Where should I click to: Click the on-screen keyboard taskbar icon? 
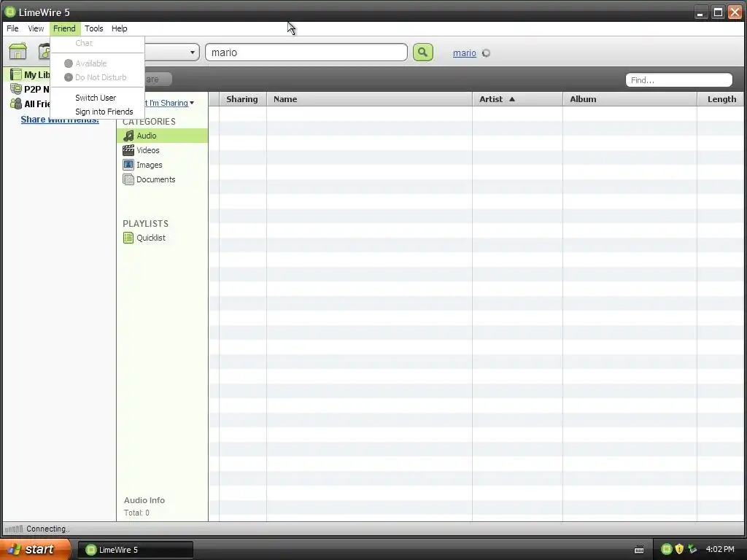(x=639, y=550)
